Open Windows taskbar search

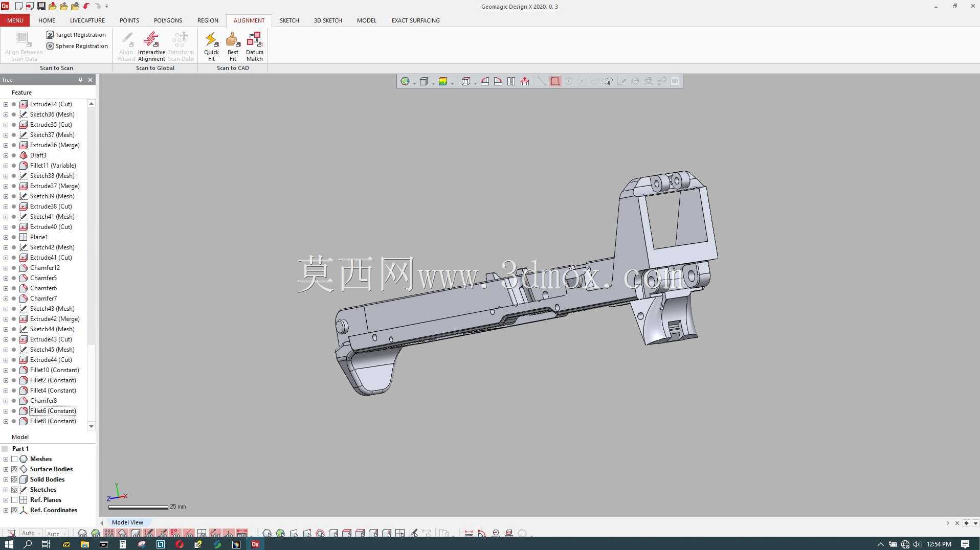(x=28, y=544)
